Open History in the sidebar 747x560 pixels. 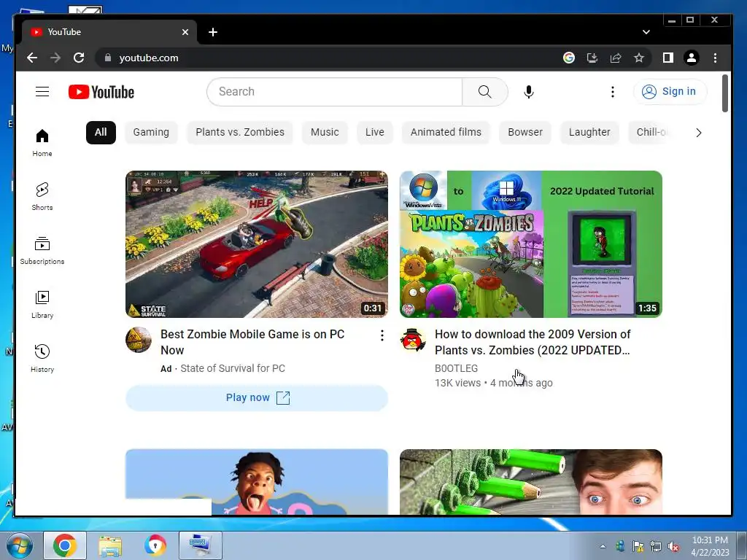pyautogui.click(x=42, y=358)
